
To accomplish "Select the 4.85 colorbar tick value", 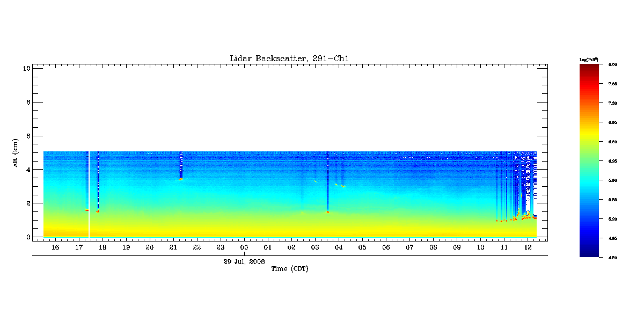I will 613,238.
